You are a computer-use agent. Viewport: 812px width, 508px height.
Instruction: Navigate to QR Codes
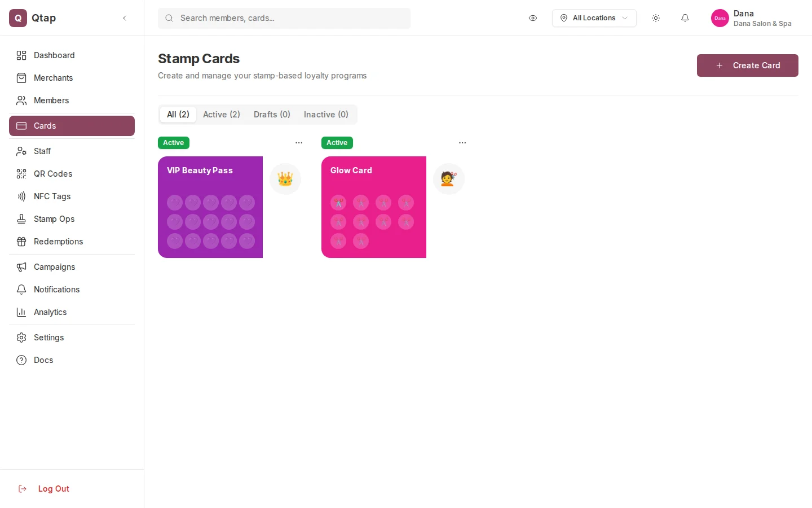72,174
